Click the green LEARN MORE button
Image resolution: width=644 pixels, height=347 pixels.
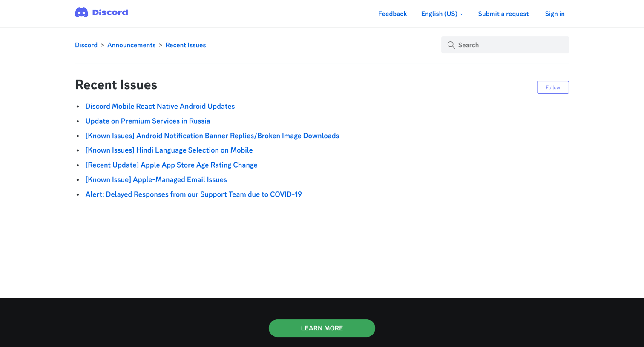point(322,328)
